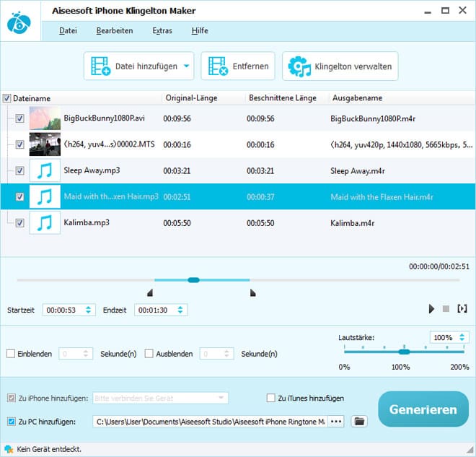This screenshot has height=457, width=476.
Task: Click the Generieren button
Action: (423, 409)
